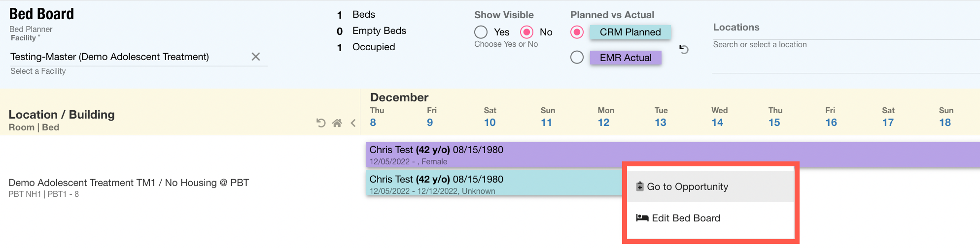Click the CRM Planned teal label

[x=630, y=32]
